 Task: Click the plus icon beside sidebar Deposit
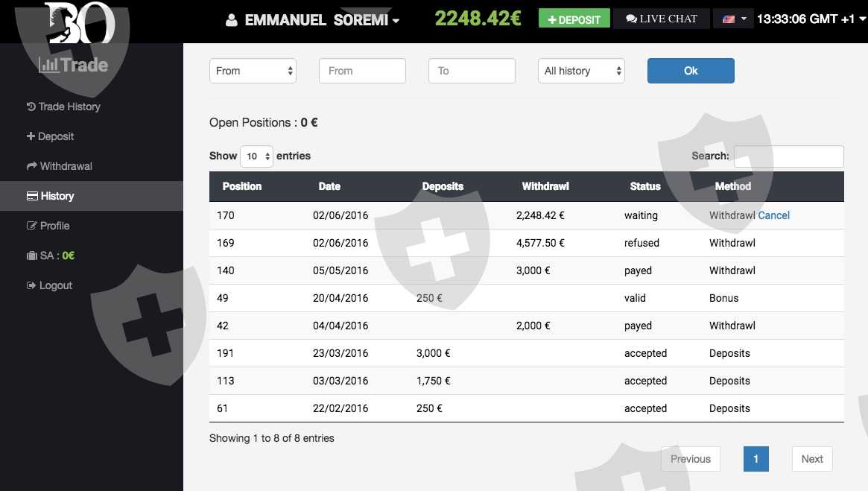31,136
